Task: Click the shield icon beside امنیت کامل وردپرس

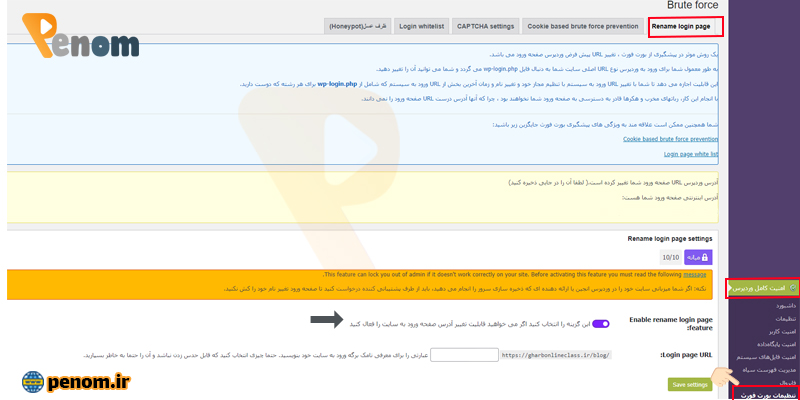Action: click(x=792, y=288)
